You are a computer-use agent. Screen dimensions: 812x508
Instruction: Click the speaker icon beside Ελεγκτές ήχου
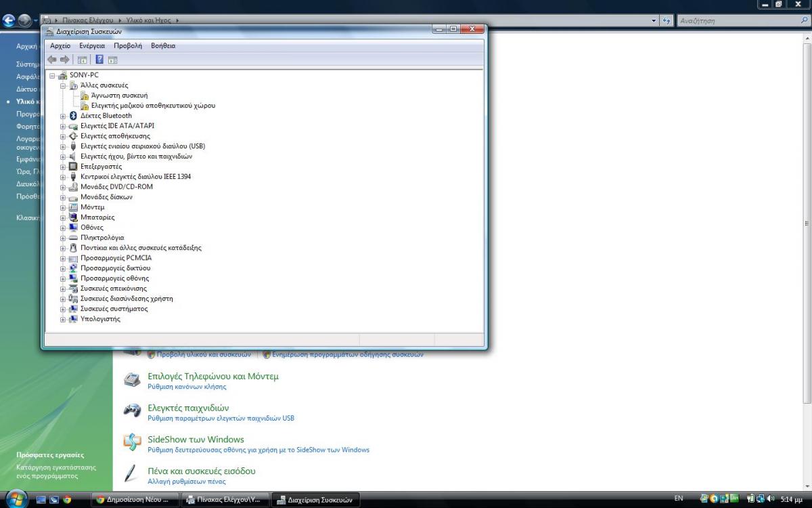pyautogui.click(x=74, y=156)
